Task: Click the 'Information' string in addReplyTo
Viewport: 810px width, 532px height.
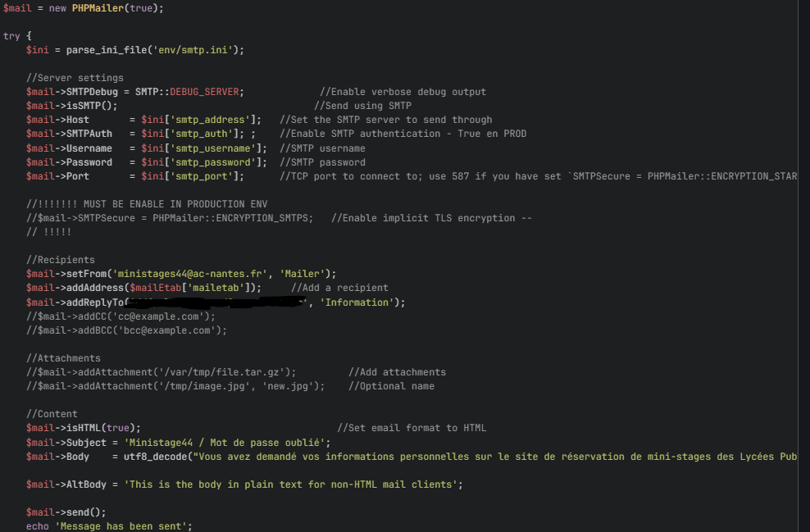Action: click(x=357, y=302)
